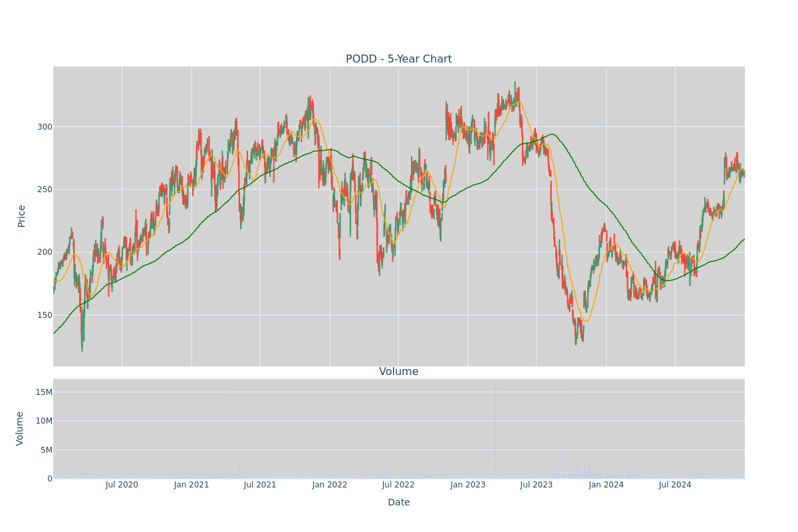Screen dimensions: 798x532
Task: Click the Jul 2023 date tick
Action: 537,485
